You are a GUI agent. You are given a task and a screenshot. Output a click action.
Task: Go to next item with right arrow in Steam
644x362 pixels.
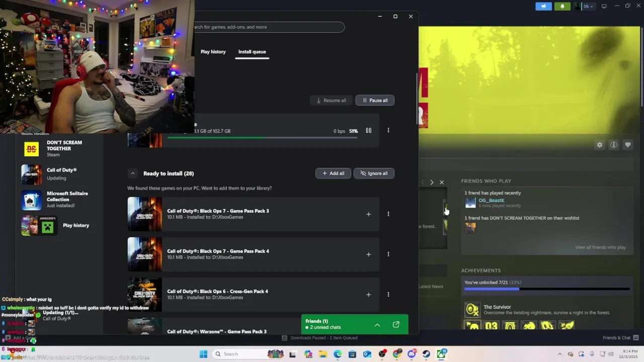pyautogui.click(x=432, y=182)
